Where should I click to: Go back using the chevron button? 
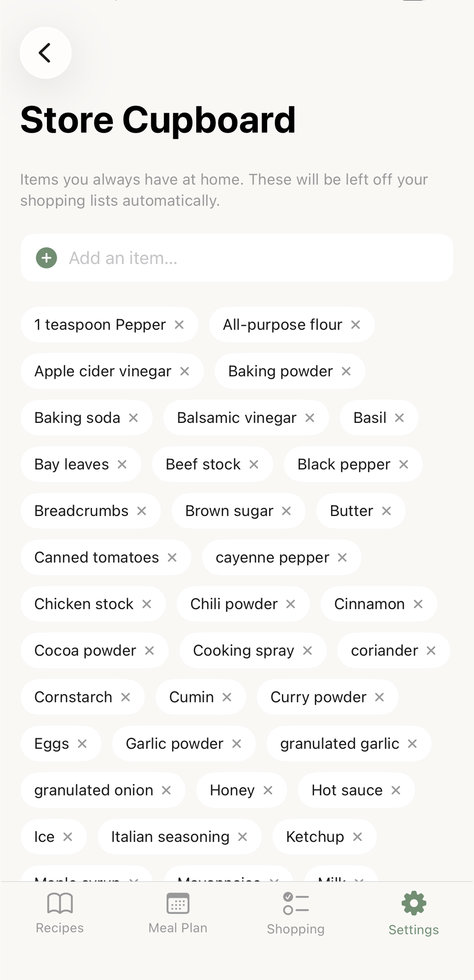coord(45,53)
